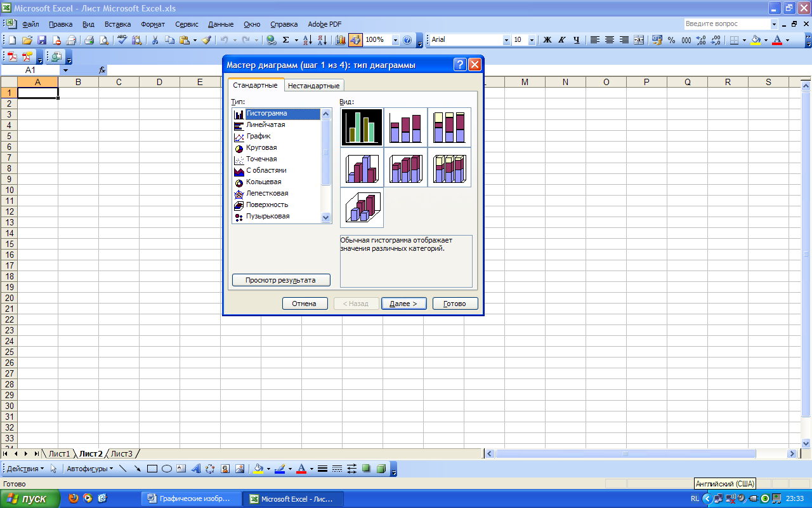Open the Вставка menu

[117, 24]
